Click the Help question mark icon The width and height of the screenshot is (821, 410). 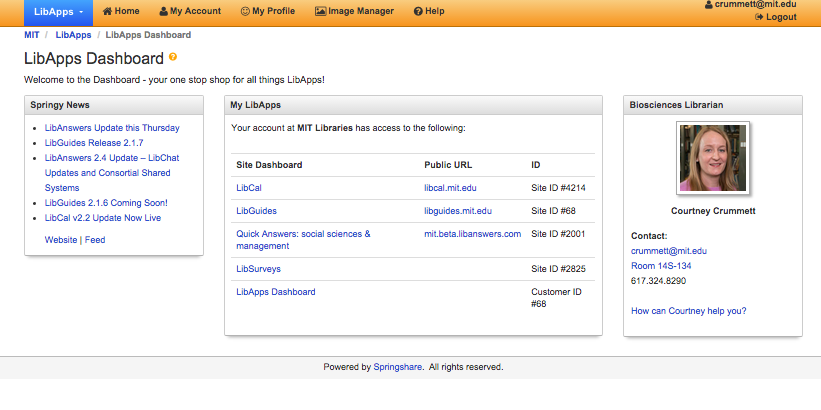(418, 11)
